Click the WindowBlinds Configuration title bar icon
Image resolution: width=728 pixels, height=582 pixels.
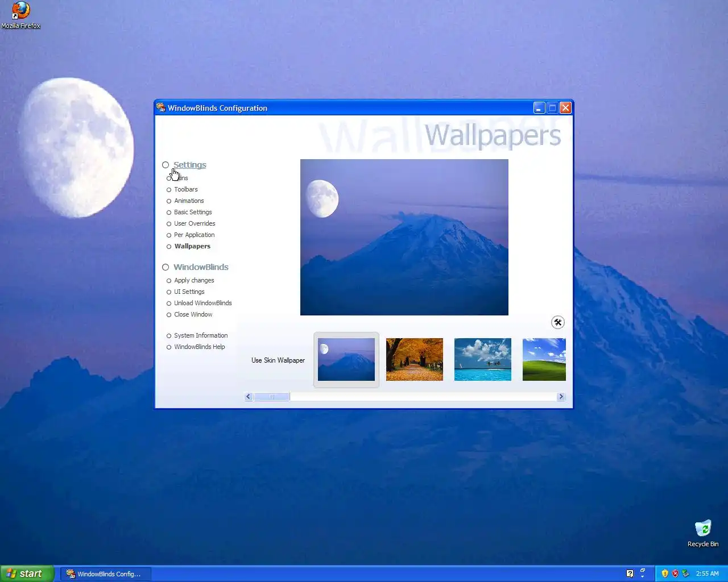(x=161, y=107)
